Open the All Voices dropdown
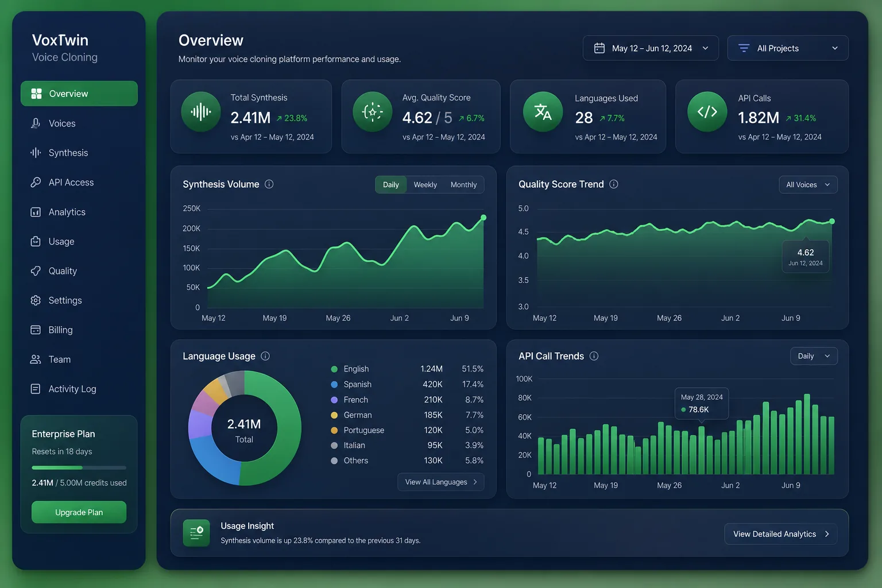 pos(808,184)
